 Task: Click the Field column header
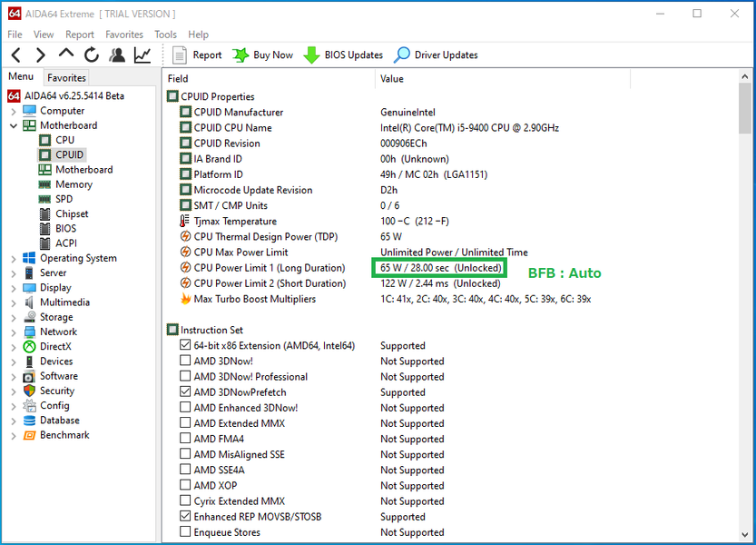(x=269, y=79)
